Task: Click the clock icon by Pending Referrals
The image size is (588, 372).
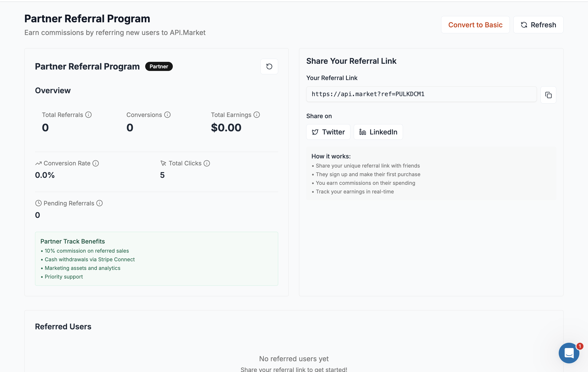Action: (38, 203)
